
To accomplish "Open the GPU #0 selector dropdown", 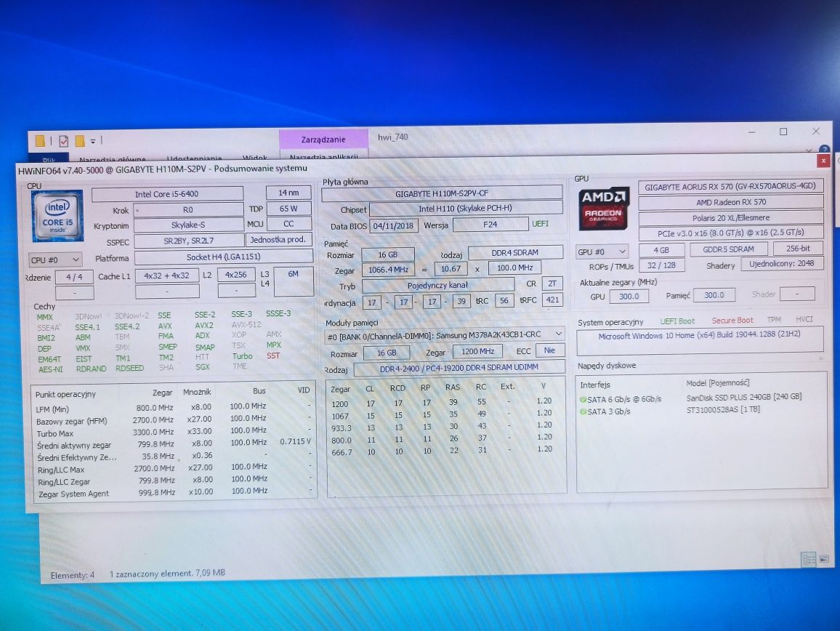I will pyautogui.click(x=602, y=252).
